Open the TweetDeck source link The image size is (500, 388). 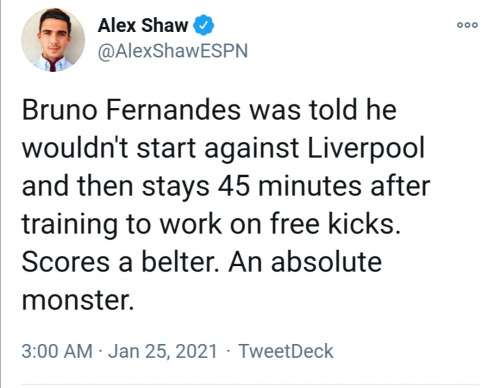click(x=286, y=351)
